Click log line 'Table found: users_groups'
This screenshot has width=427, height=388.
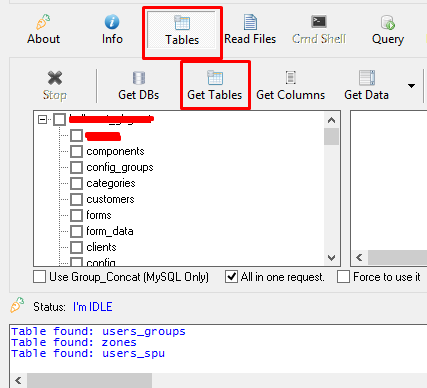click(x=98, y=332)
